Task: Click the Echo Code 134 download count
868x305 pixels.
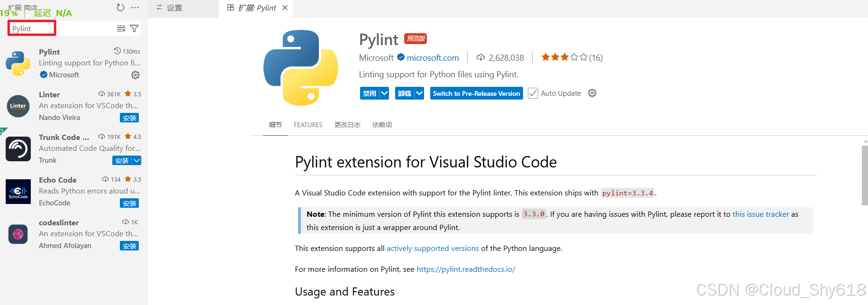Action: pyautogui.click(x=111, y=179)
